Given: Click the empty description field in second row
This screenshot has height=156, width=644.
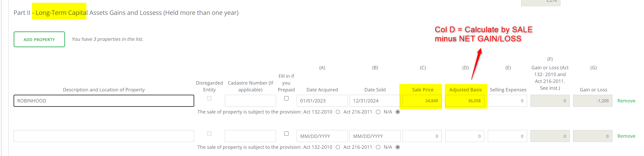Looking at the screenshot, I should point(104,136).
